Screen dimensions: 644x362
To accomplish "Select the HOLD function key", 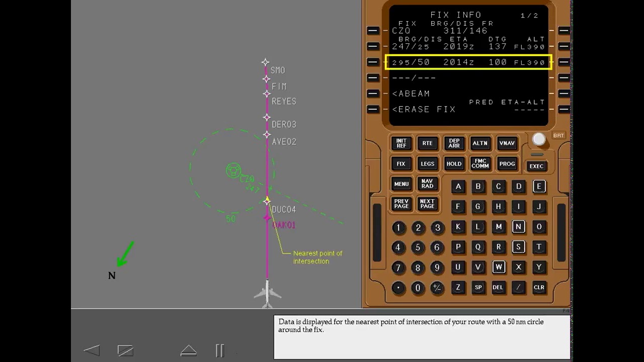I will pos(454,164).
